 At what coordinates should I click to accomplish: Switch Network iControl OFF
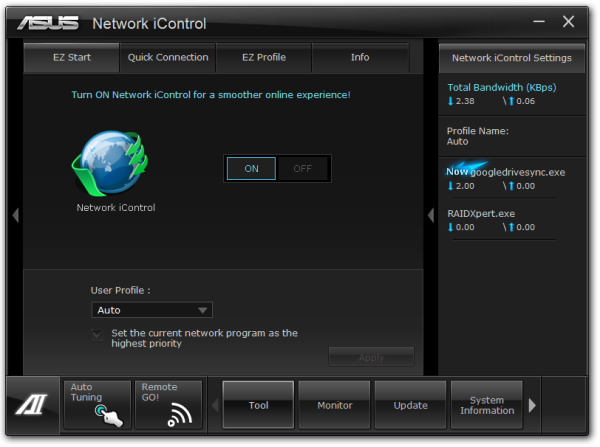[302, 168]
